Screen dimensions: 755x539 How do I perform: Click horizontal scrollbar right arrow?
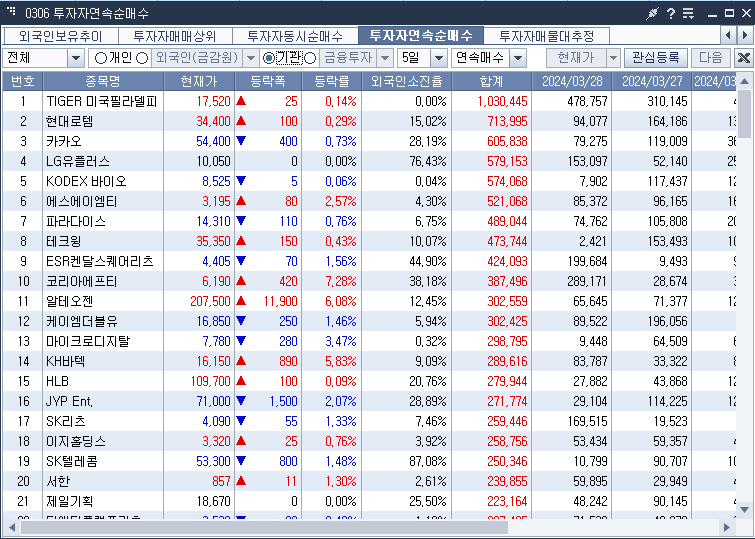click(726, 527)
